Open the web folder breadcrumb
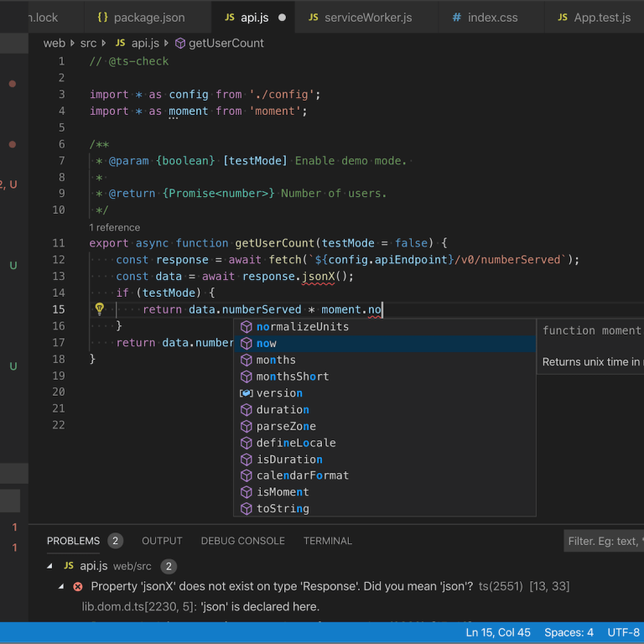This screenshot has width=644, height=644. (x=54, y=44)
